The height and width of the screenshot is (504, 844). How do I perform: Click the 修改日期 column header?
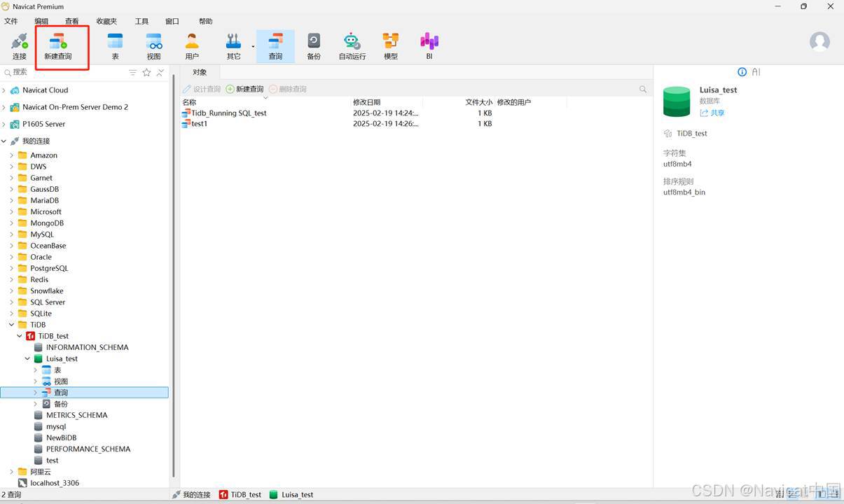(387, 102)
